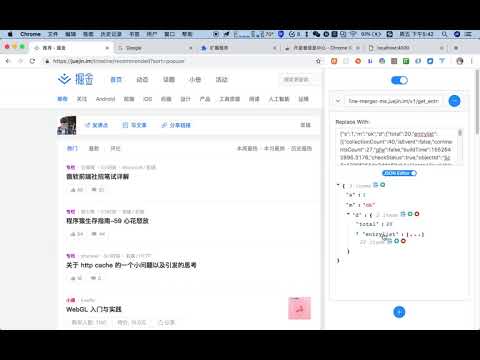Open the WebGL article thumbnail image
Screen dimensions: 480x360
pyautogui.click(x=299, y=308)
